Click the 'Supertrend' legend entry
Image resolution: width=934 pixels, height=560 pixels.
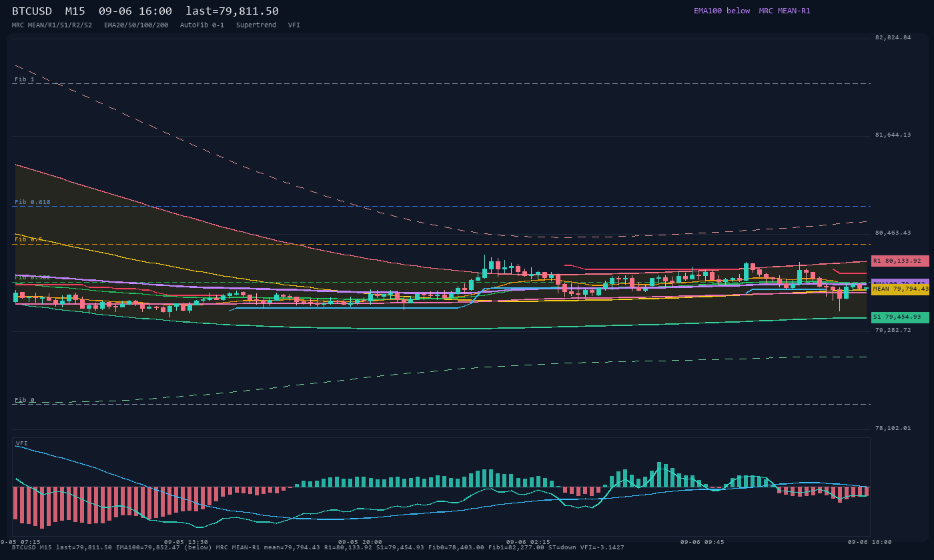(x=256, y=25)
